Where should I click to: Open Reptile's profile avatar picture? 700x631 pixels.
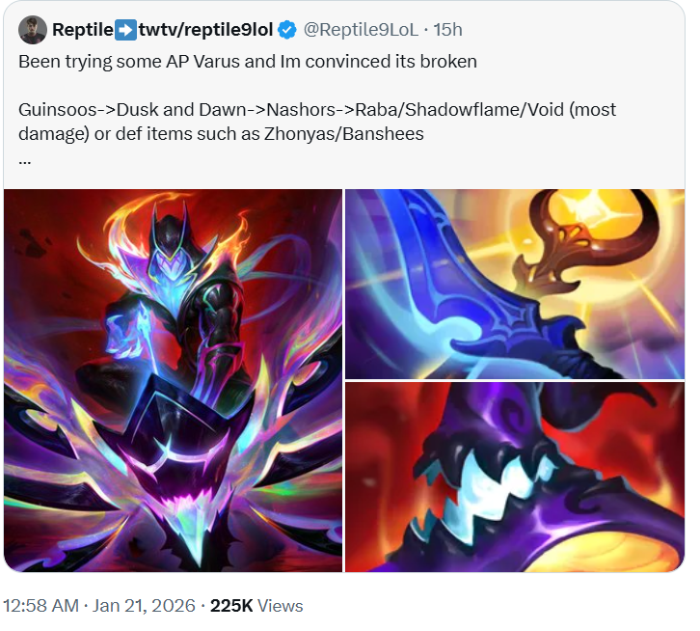pyautogui.click(x=32, y=30)
